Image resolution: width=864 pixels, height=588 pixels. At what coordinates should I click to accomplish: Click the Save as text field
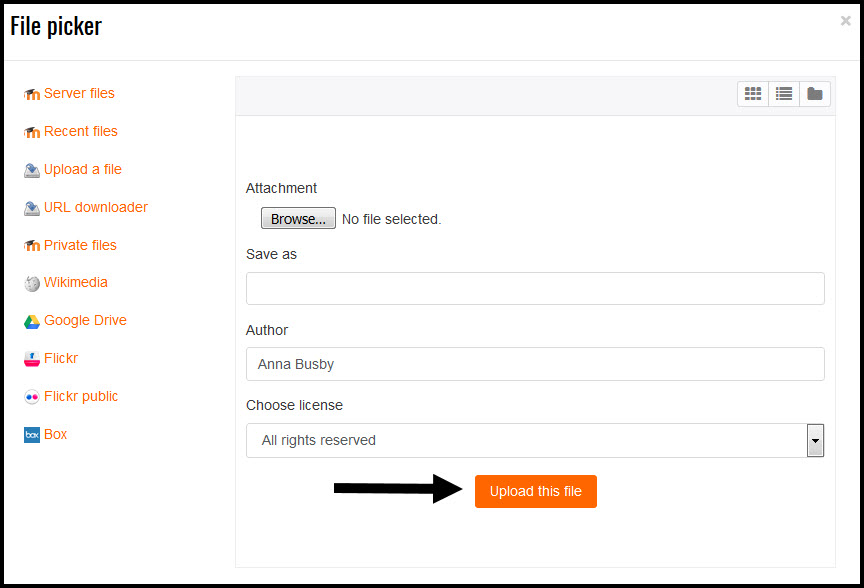pos(535,288)
